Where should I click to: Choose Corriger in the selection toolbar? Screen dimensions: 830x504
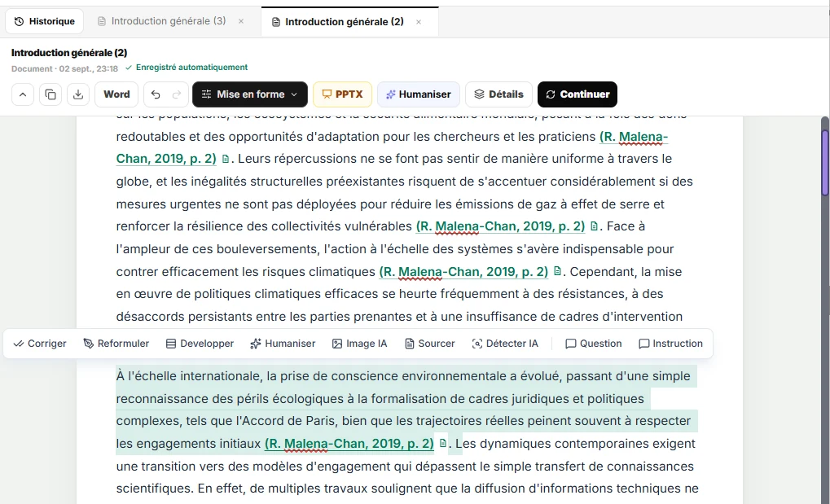coord(40,344)
